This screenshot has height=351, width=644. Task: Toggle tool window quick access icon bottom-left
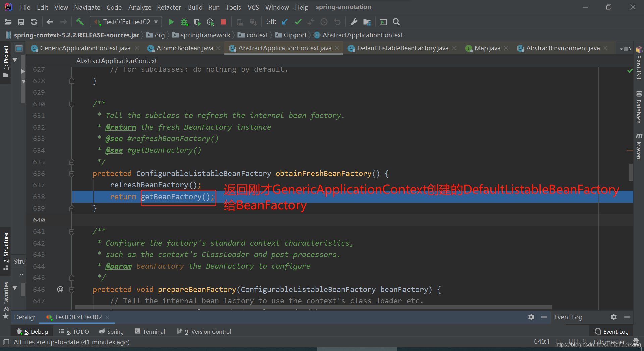[6, 342]
